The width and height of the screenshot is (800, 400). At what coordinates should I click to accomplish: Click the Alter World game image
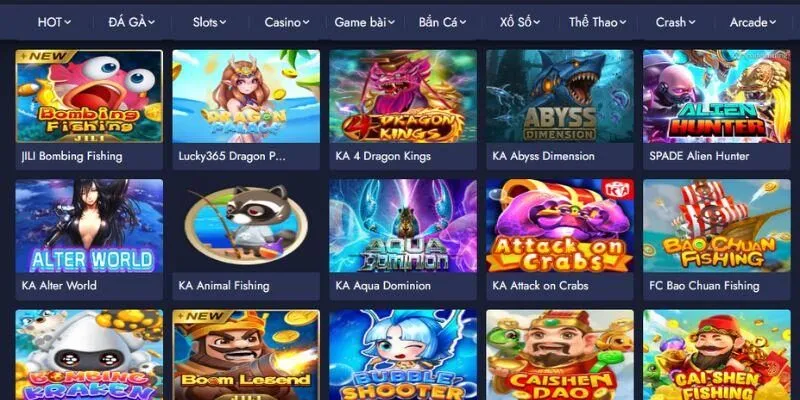[x=89, y=226]
